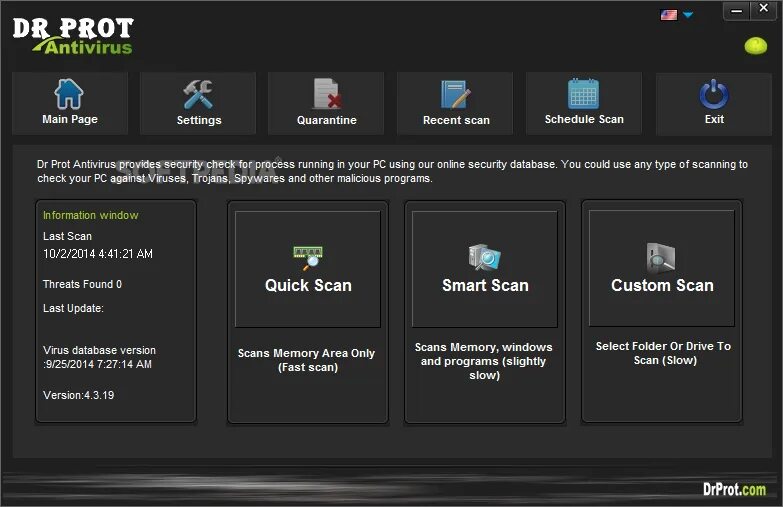The image size is (783, 507).
Task: Click the Quick Scan memory chip icon
Action: 308,258
